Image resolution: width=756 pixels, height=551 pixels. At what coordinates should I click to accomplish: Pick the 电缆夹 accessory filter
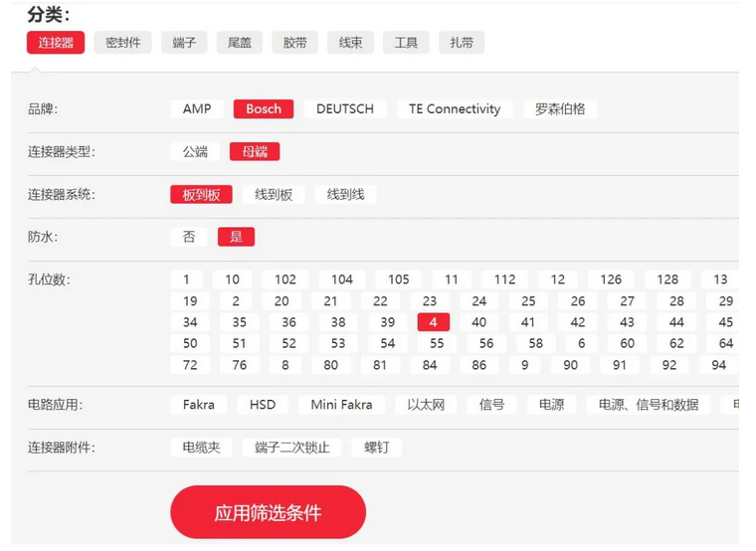coord(201,448)
